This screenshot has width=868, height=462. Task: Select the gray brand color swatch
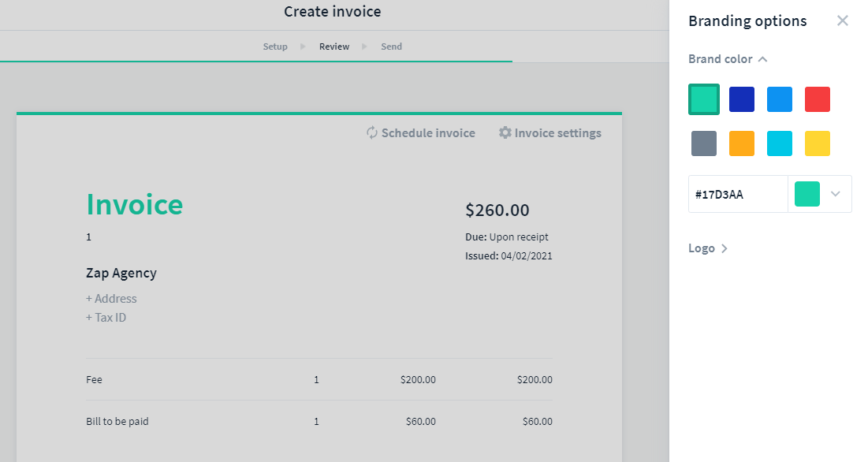pos(703,143)
